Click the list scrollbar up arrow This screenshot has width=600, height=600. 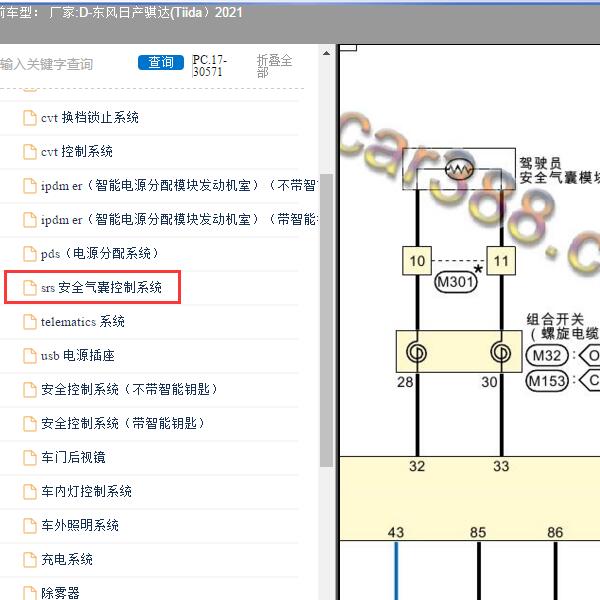pos(326,53)
